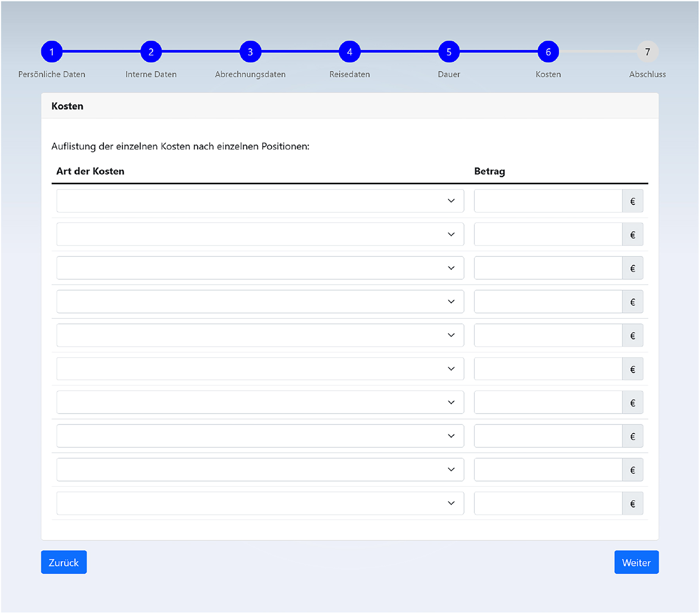
Task: Select the Reisedaten step circle
Action: coord(349,51)
